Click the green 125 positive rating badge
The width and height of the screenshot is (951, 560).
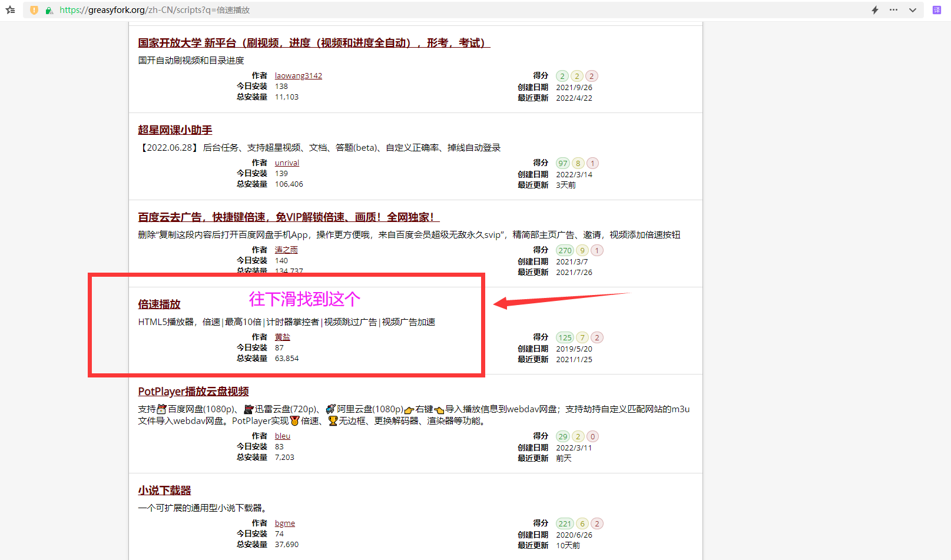pos(565,337)
